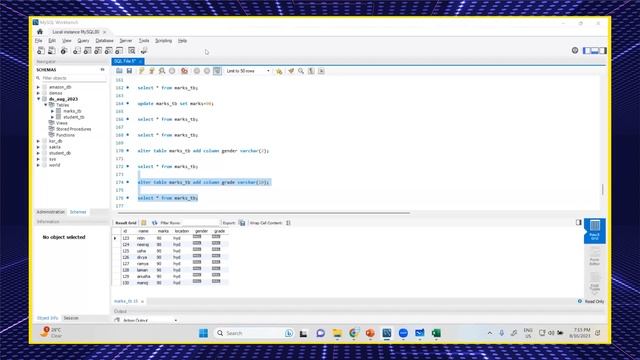Image resolution: width=640 pixels, height=360 pixels.
Task: Open the Database menu
Action: pos(104,41)
